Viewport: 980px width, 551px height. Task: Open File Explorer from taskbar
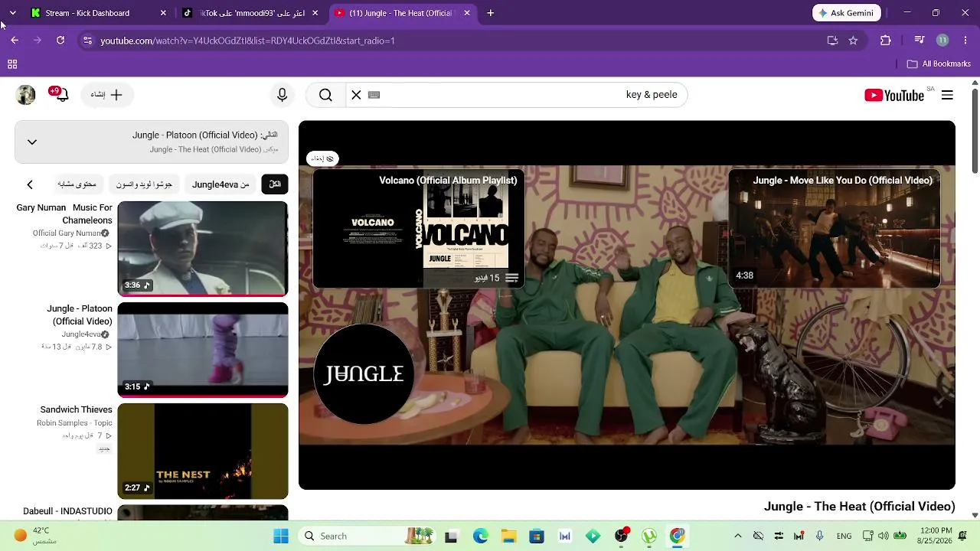(508, 536)
